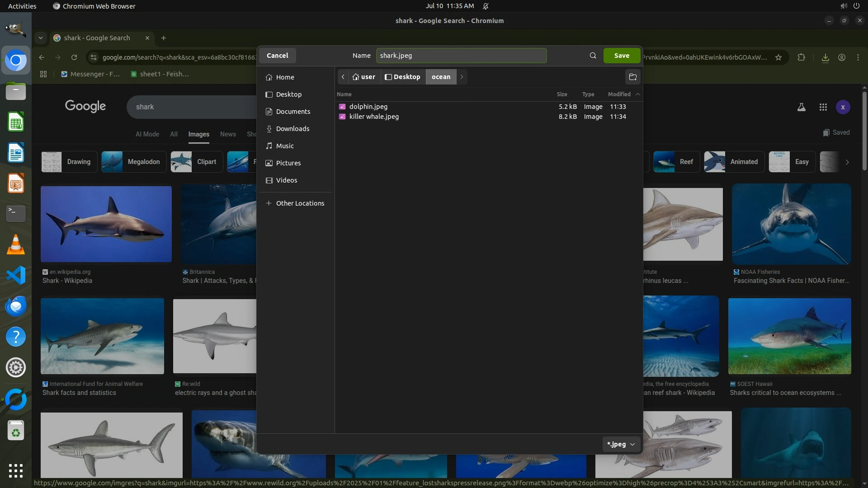Screen dimensions: 868x488
Task: Launch VLC from the dock
Action: 16,245
